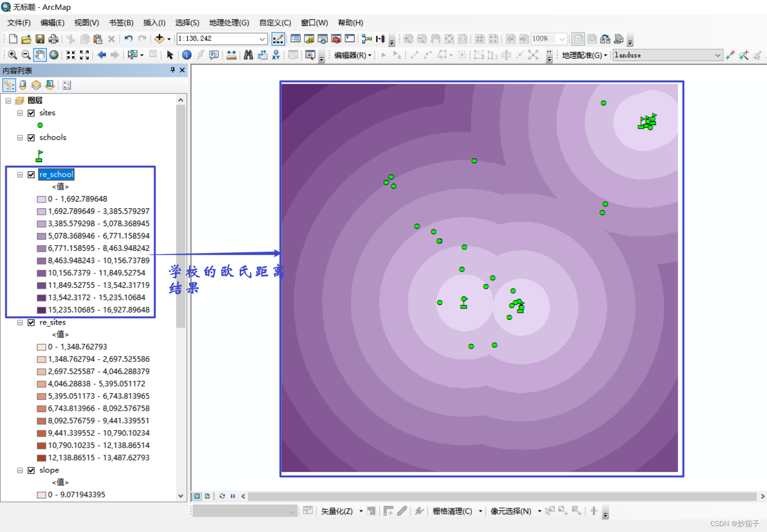Image resolution: width=767 pixels, height=532 pixels.
Task: Open the 矢量化(Z) menu button
Action: tap(342, 511)
